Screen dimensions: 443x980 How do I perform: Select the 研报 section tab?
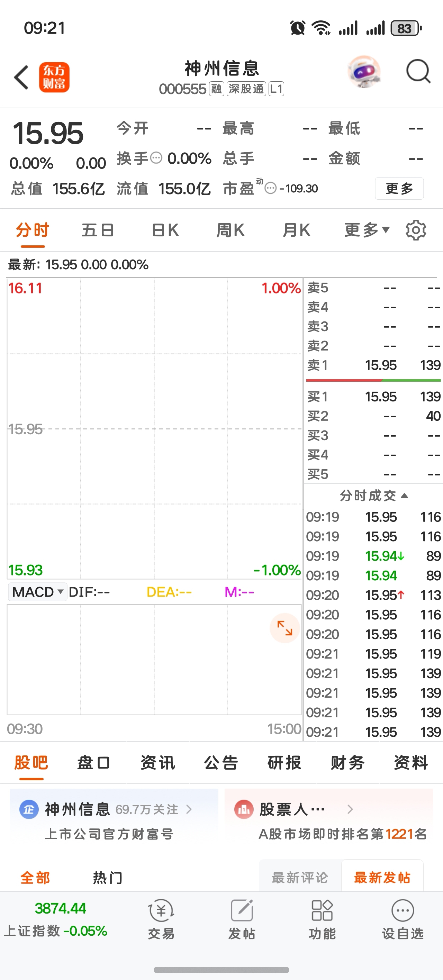tap(284, 763)
